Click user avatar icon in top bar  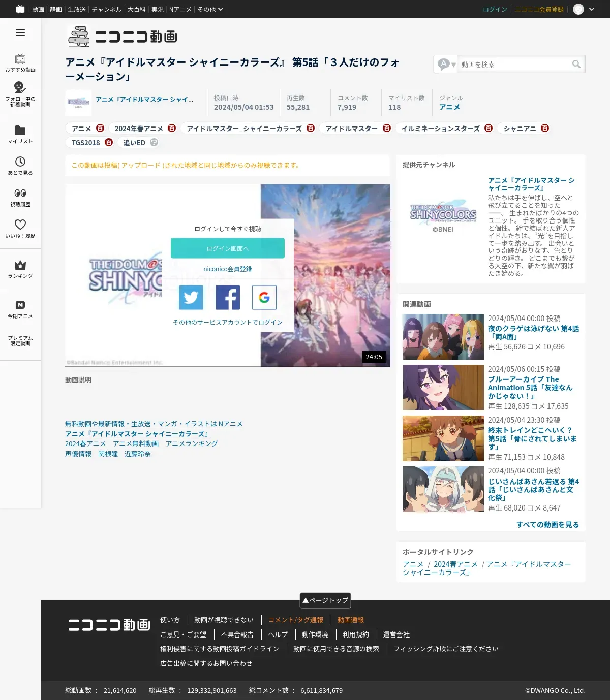pyautogui.click(x=578, y=9)
